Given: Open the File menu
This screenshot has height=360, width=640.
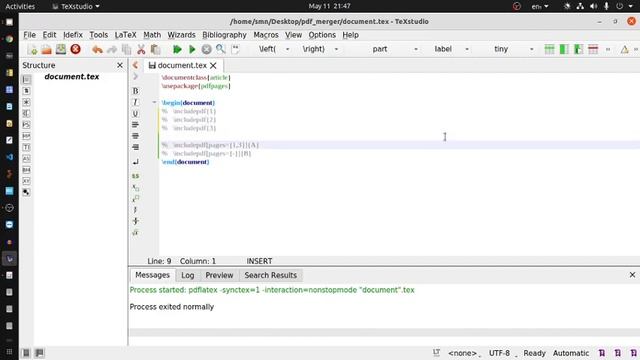Looking at the screenshot, I should click(29, 35).
